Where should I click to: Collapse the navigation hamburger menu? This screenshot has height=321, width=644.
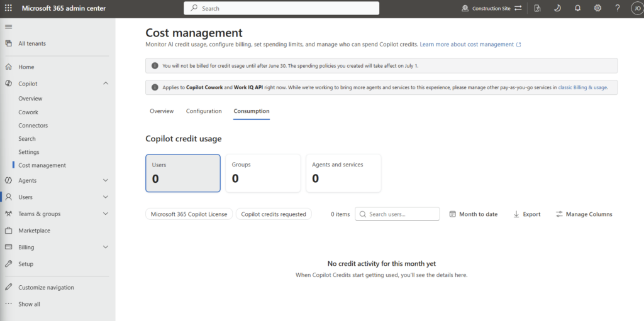pyautogui.click(x=8, y=26)
